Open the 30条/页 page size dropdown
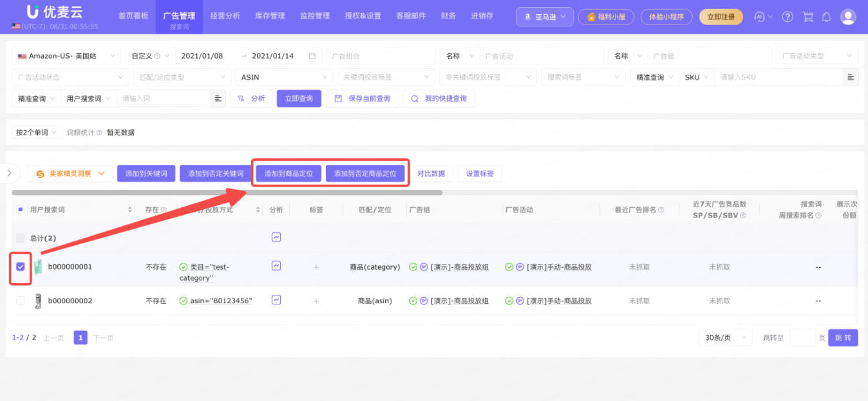 (725, 338)
